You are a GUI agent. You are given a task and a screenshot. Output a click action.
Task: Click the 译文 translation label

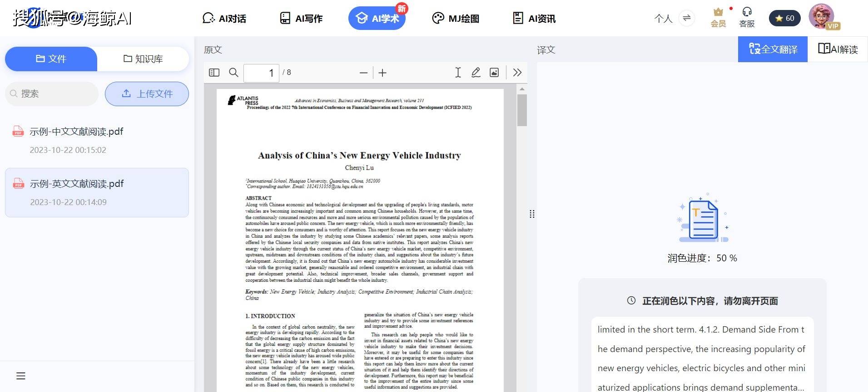point(546,49)
